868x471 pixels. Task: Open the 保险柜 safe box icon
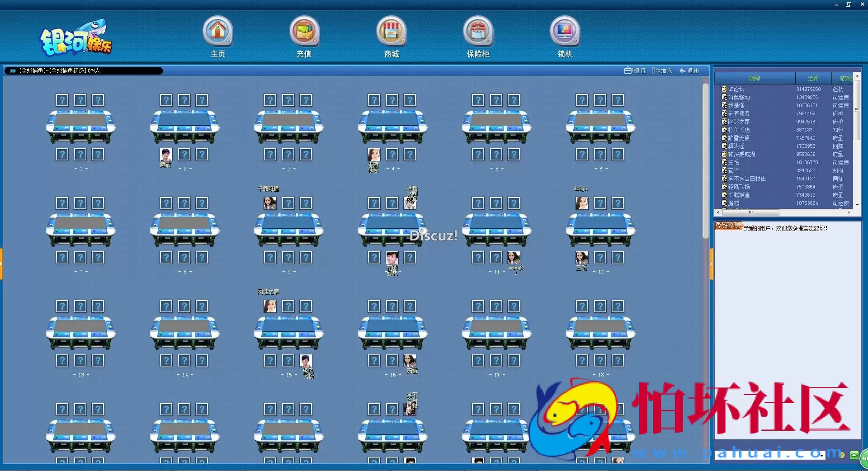click(478, 32)
